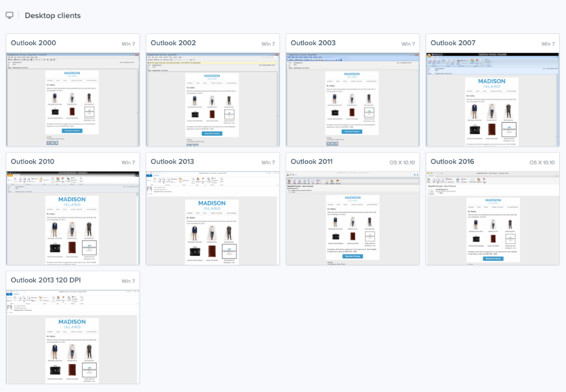This screenshot has width=566, height=392.
Task: Click Win 7 label on Outlook 2002 card
Action: click(x=268, y=44)
